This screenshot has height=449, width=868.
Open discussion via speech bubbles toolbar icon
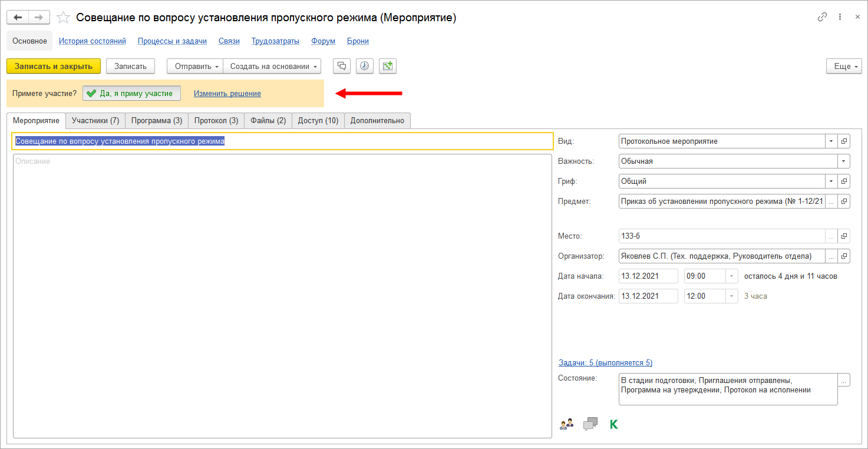[342, 66]
